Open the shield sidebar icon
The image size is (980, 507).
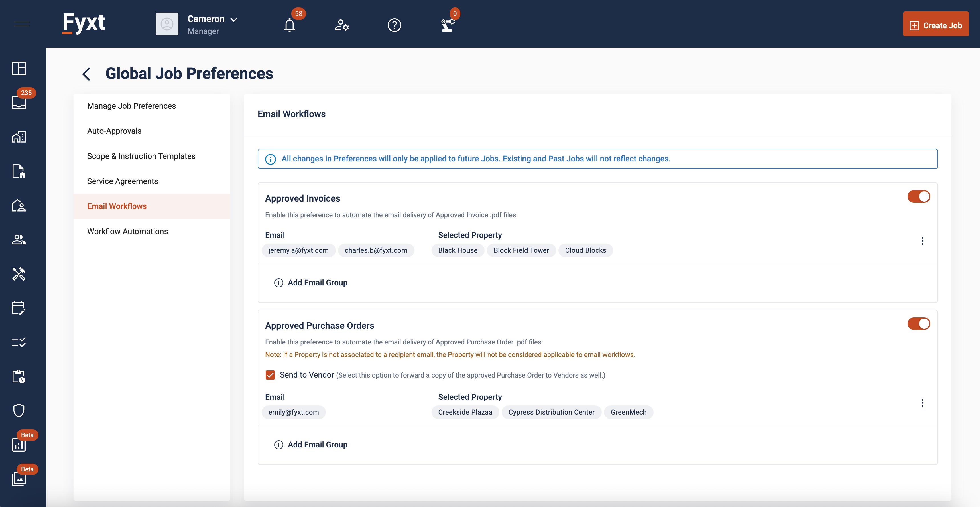click(x=19, y=411)
